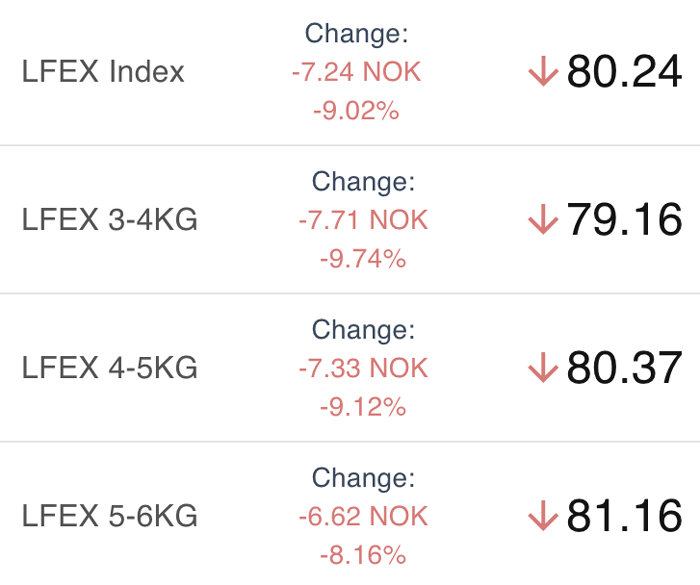Viewport: 700px width, 585px height.
Task: Click the -7.24 NOK change value
Action: tap(356, 71)
